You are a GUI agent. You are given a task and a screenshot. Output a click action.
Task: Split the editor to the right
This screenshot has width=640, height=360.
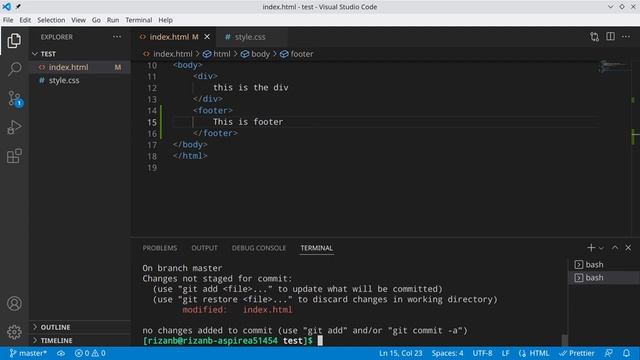click(610, 37)
